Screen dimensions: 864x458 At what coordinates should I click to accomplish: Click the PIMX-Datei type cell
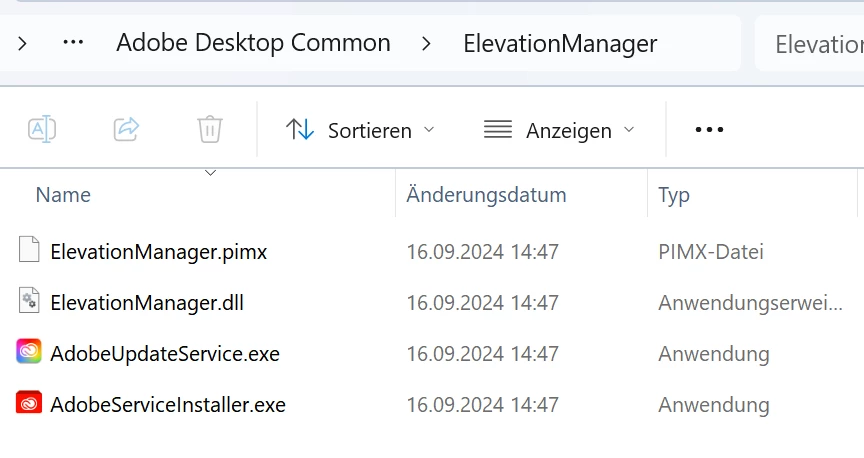(711, 252)
